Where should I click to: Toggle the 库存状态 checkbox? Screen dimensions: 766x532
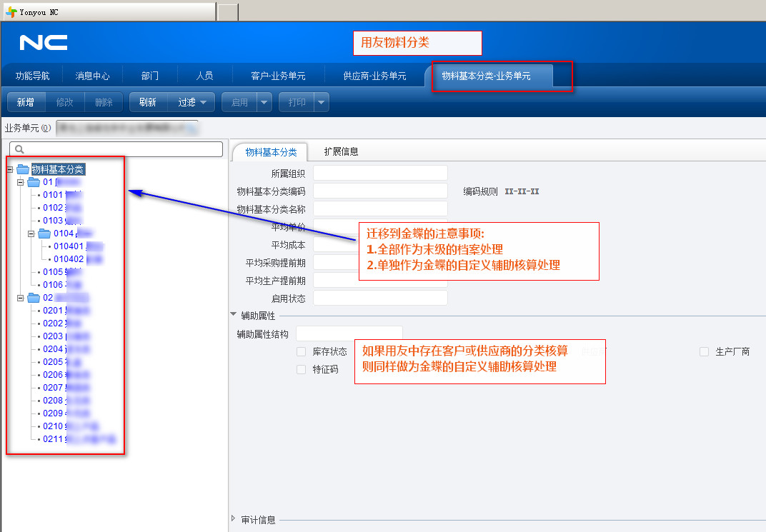[301, 351]
